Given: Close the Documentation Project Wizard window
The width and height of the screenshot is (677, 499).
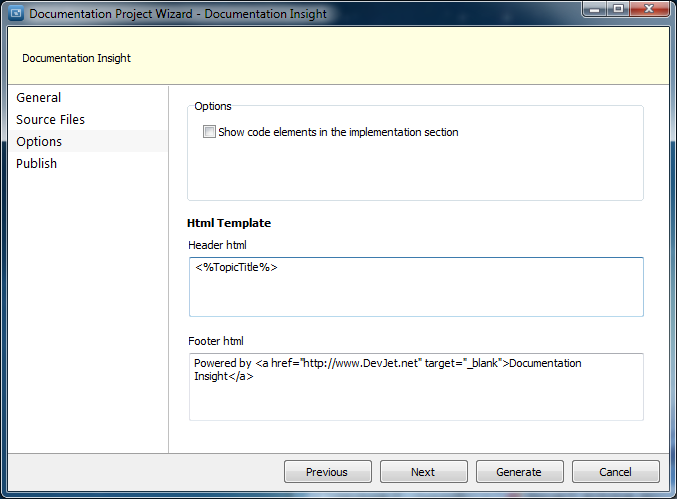Looking at the screenshot, I should 649,9.
